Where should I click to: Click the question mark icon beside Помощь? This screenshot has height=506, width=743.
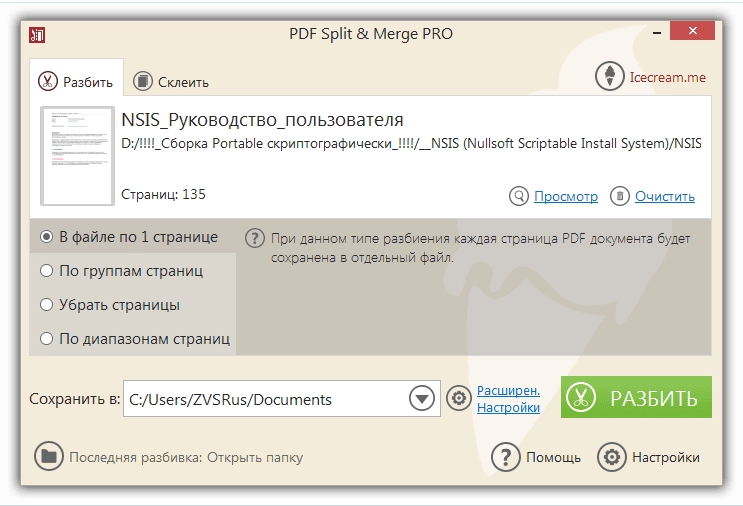coord(506,457)
